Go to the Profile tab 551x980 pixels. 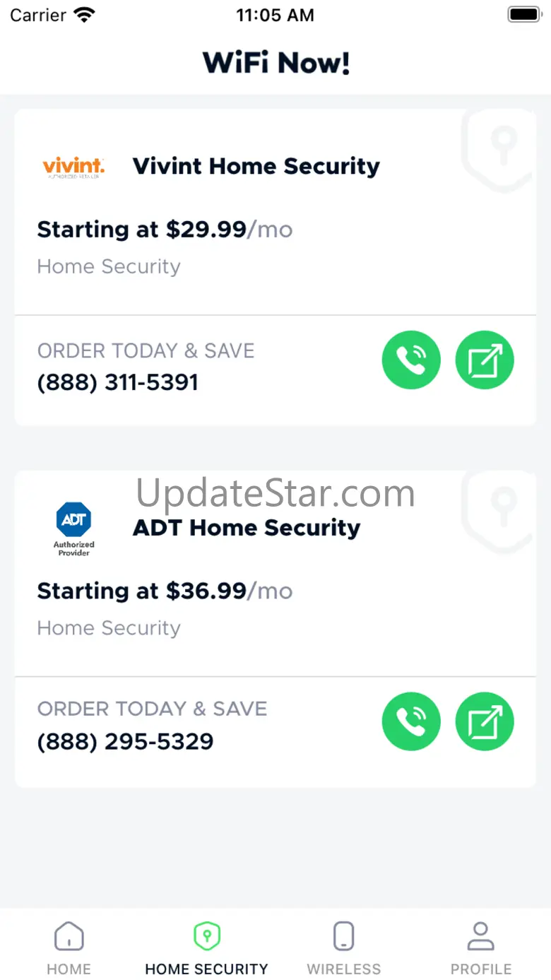[x=481, y=949]
